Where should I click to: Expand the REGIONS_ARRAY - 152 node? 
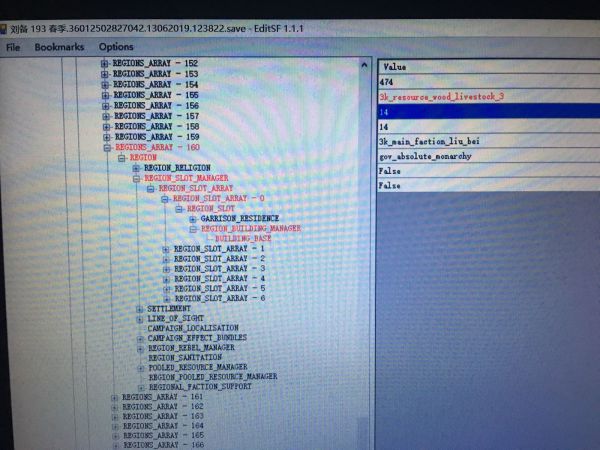105,63
